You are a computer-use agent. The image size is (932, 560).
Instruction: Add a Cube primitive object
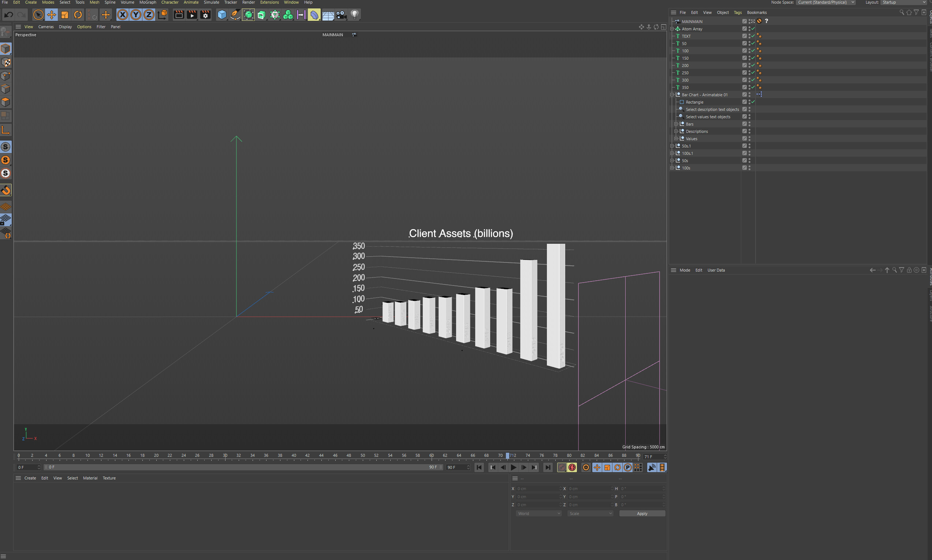tap(222, 15)
